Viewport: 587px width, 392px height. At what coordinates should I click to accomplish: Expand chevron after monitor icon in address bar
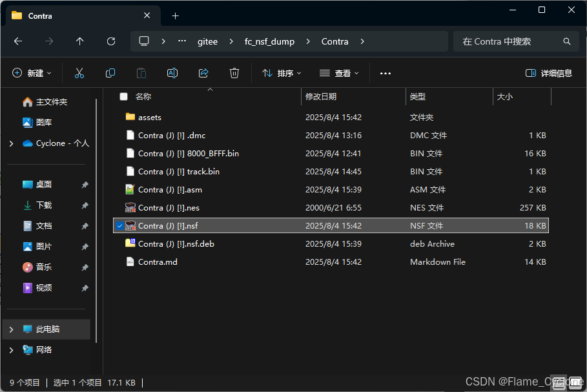pyautogui.click(x=163, y=41)
